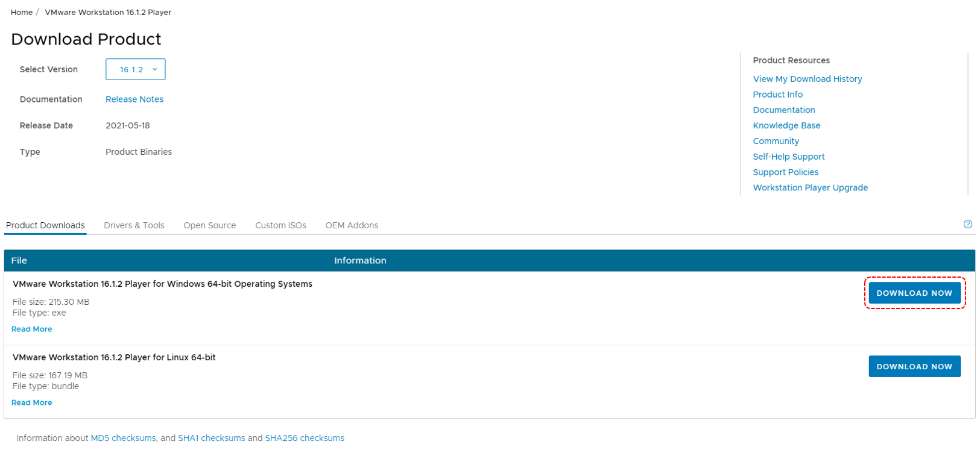The width and height of the screenshot is (980, 450).
Task: Click the Player for Linux 64-bit file title
Action: click(x=114, y=357)
